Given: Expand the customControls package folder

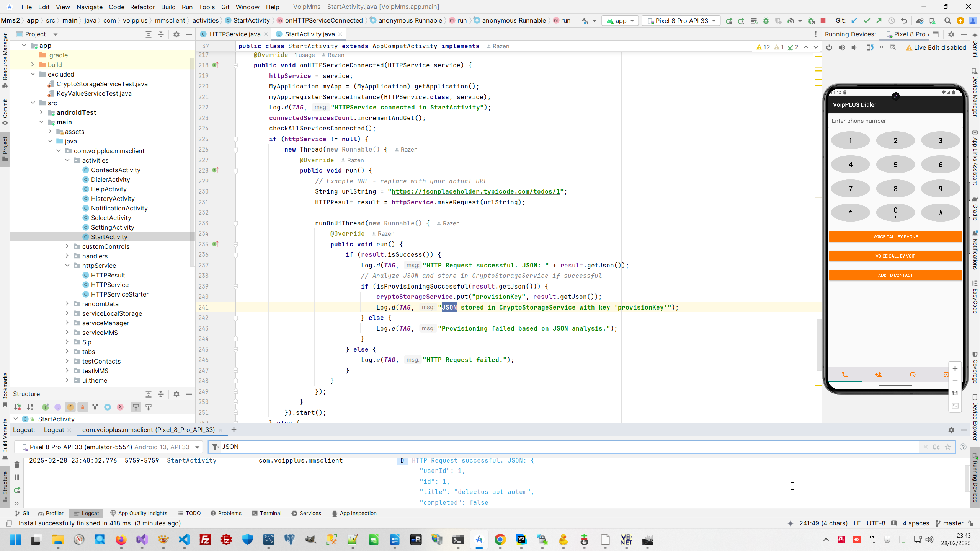Looking at the screenshot, I should pos(67,246).
